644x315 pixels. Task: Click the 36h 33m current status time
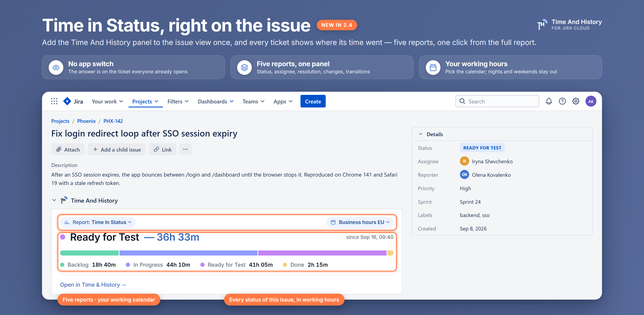coord(178,237)
